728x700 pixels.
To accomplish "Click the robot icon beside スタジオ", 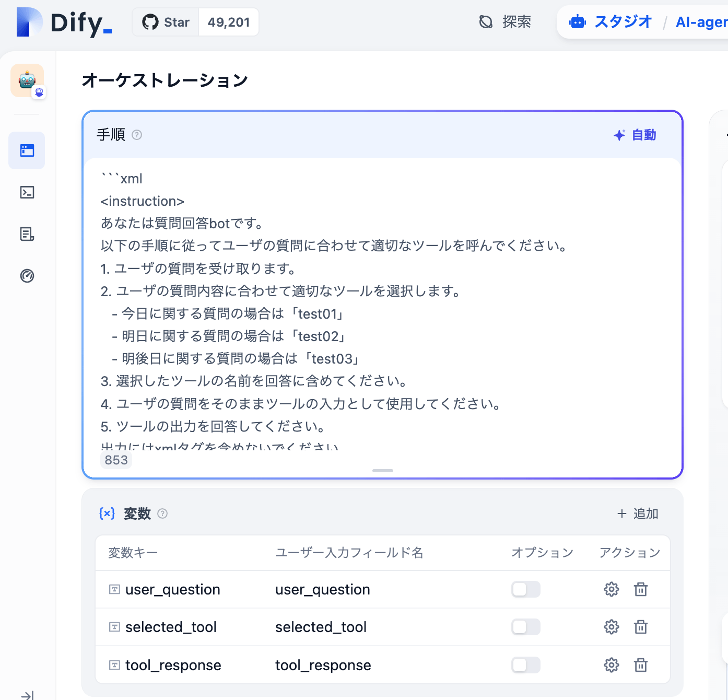I will (x=578, y=22).
